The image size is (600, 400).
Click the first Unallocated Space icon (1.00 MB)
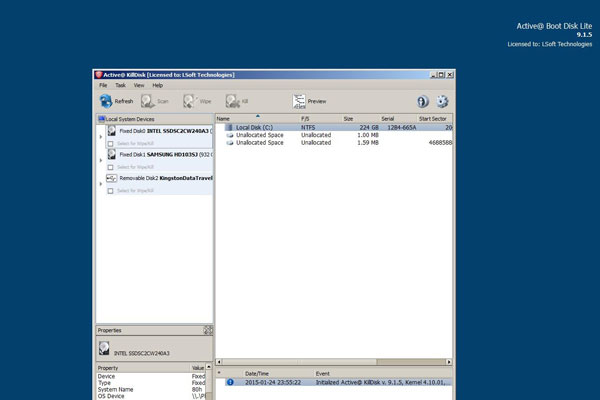[x=230, y=135]
